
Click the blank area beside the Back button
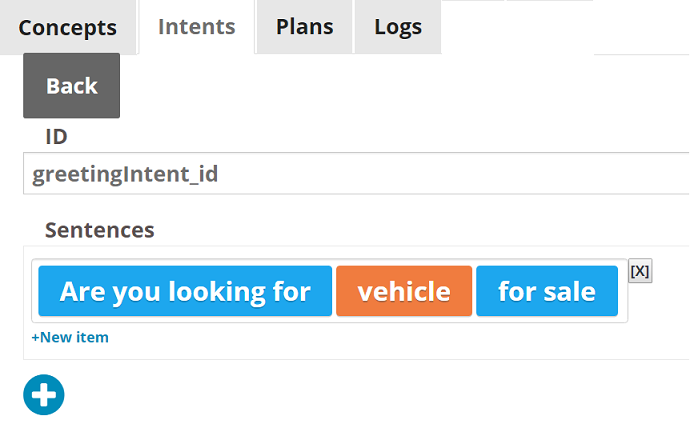(396, 86)
